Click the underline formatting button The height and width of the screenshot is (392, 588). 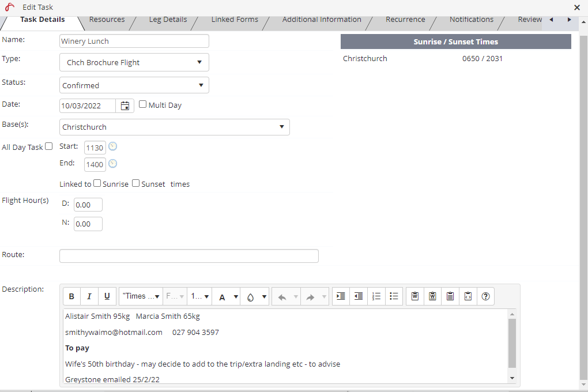[x=107, y=296]
